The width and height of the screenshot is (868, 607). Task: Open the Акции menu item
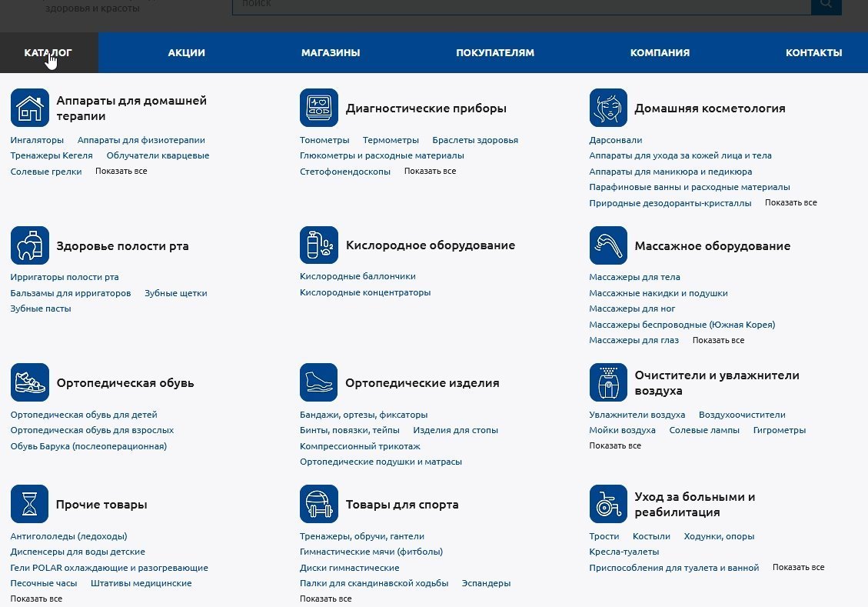click(x=187, y=52)
